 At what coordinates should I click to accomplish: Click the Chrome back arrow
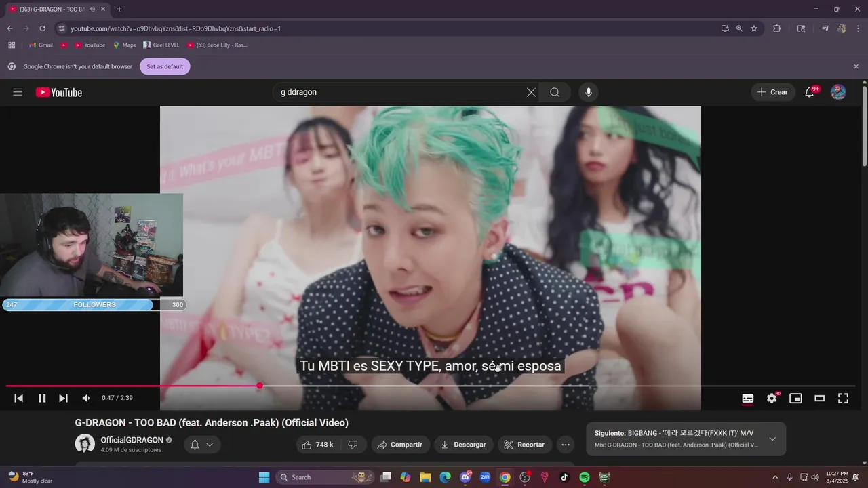[9, 28]
